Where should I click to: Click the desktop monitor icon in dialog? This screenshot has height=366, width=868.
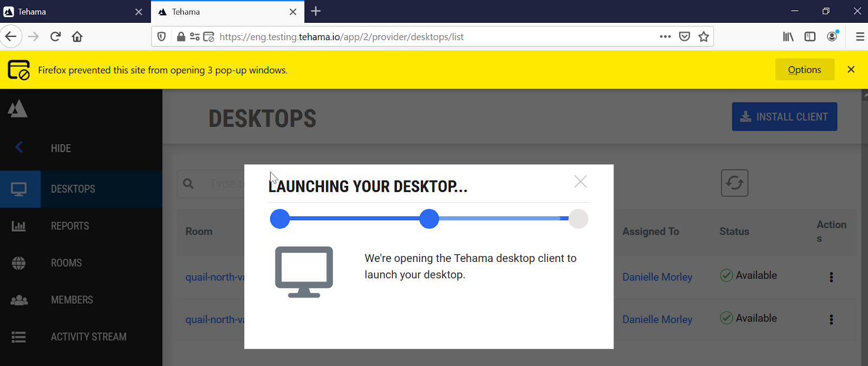tap(304, 272)
